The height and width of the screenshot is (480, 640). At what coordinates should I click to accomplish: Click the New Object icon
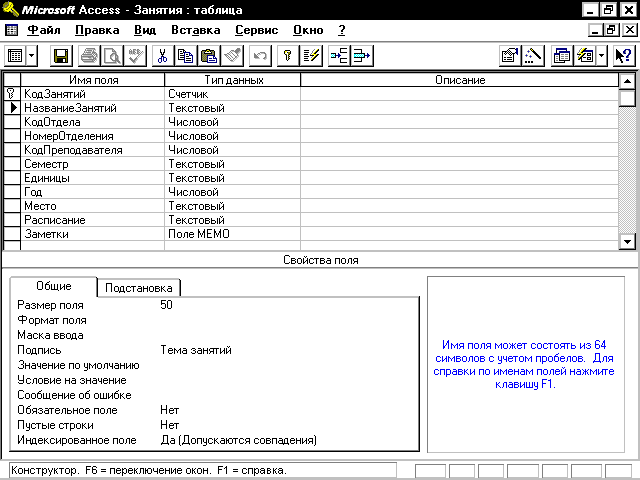585,56
